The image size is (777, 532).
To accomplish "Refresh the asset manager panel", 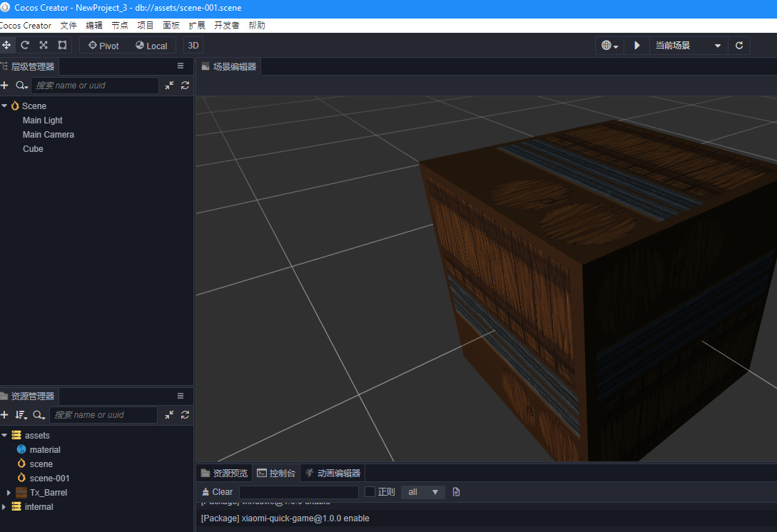I will 185,415.
